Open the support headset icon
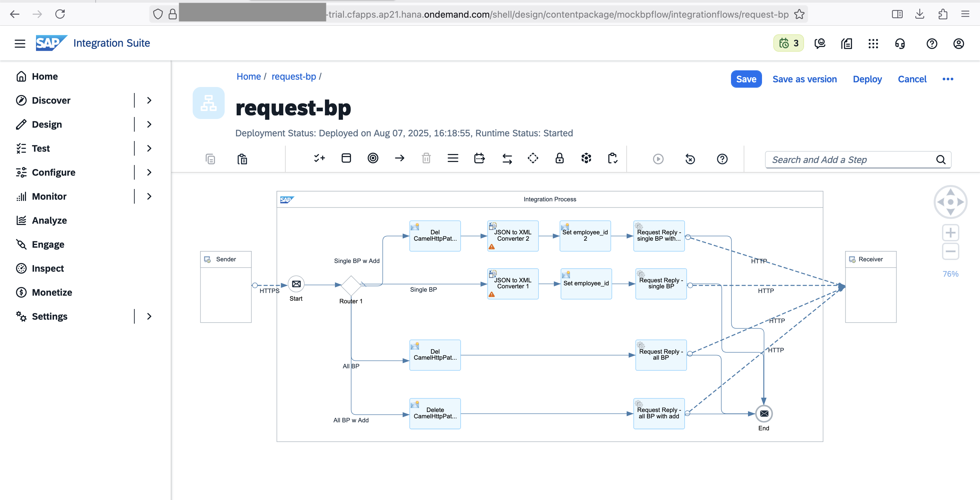Viewport: 980px width, 500px height. coord(900,43)
